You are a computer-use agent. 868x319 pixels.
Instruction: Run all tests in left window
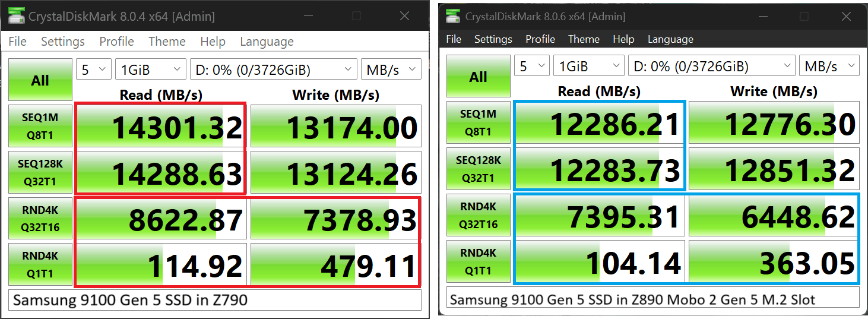[40, 80]
